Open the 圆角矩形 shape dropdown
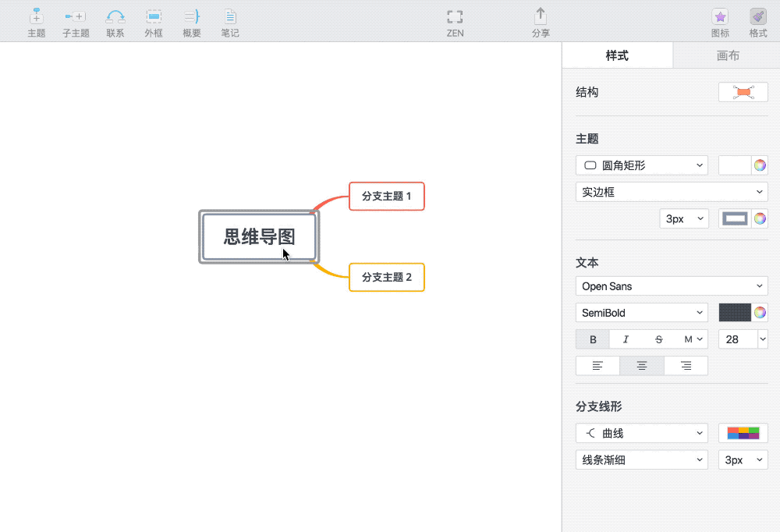The width and height of the screenshot is (780, 532). [642, 165]
